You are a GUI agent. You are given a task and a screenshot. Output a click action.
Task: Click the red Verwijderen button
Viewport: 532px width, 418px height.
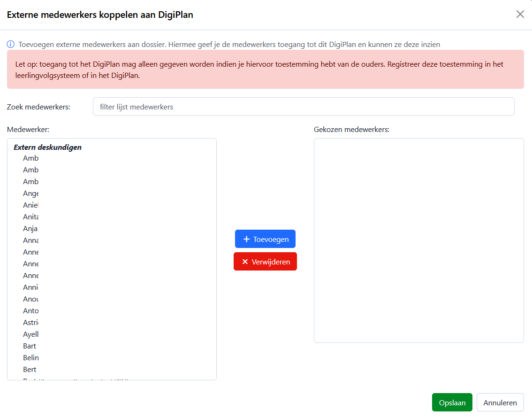pyautogui.click(x=265, y=262)
